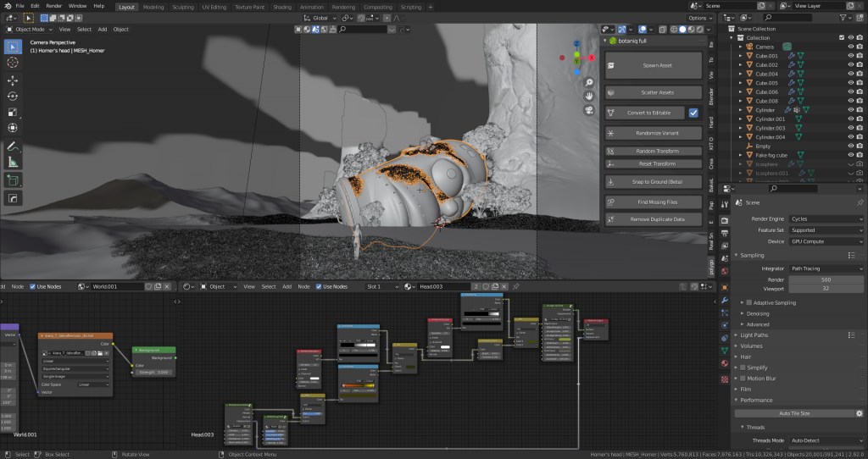
Task: Select the Annotate tool
Action: pyautogui.click(x=13, y=147)
